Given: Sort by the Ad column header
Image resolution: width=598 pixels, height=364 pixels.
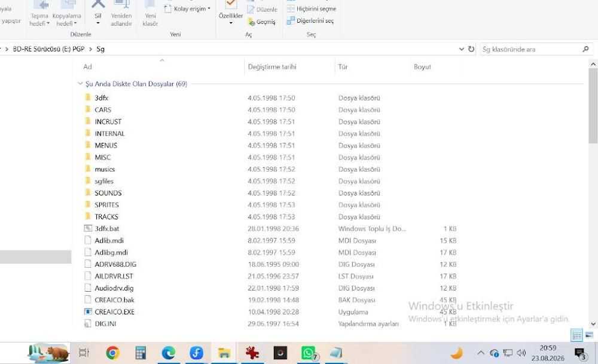Looking at the screenshot, I should click(88, 67).
